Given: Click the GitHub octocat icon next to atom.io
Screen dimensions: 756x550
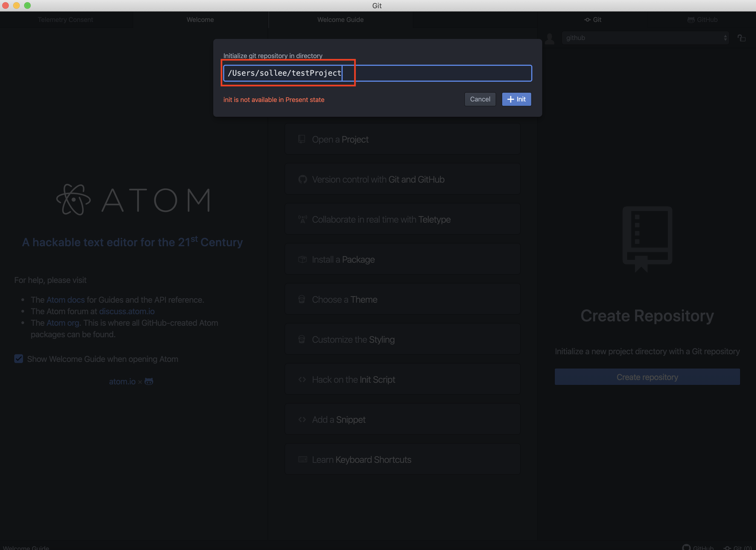Looking at the screenshot, I should coord(149,381).
